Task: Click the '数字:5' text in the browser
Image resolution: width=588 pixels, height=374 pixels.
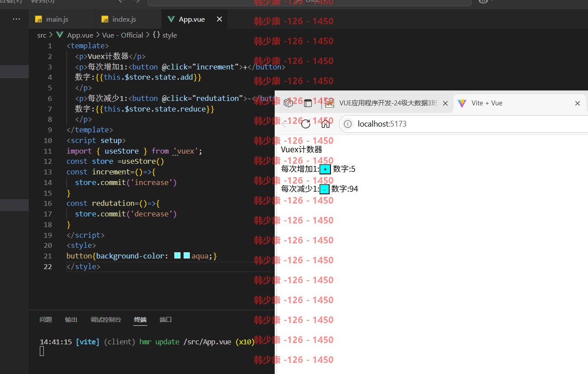Action: pyautogui.click(x=344, y=169)
